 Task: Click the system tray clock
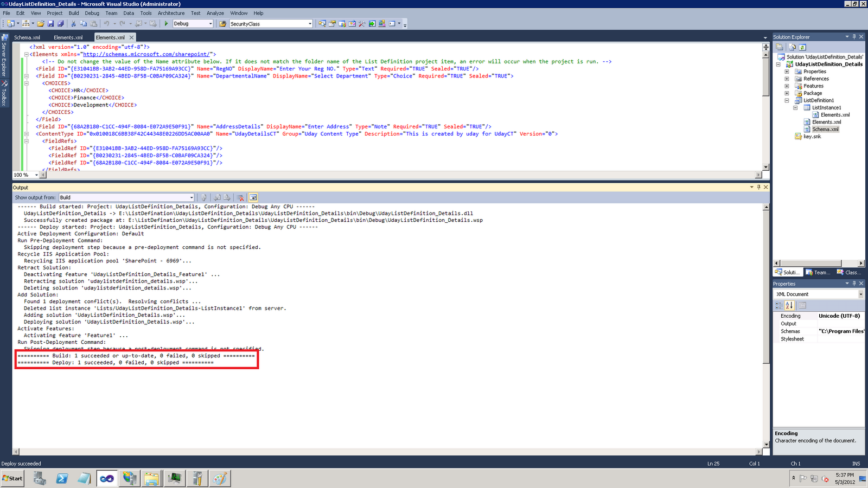(845, 478)
